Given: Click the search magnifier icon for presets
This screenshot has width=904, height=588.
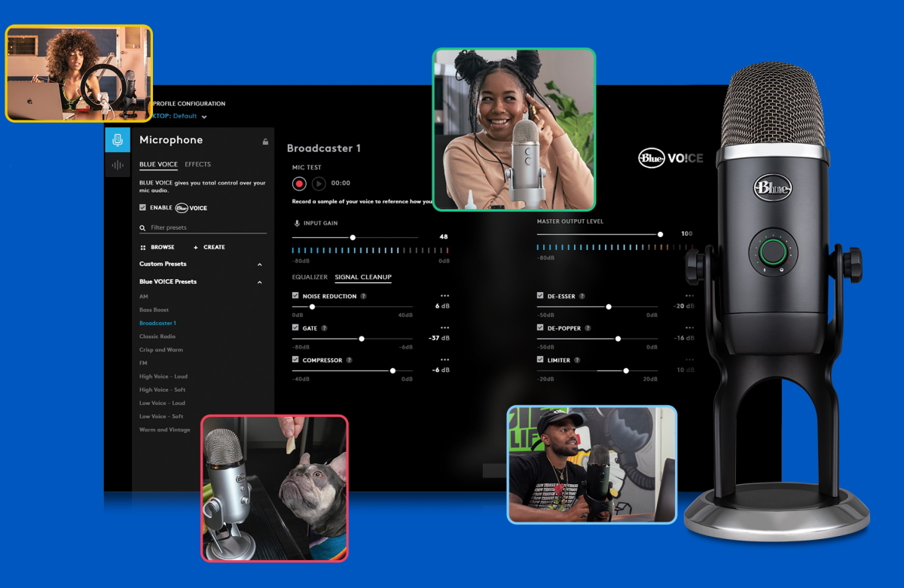Looking at the screenshot, I should [x=142, y=227].
